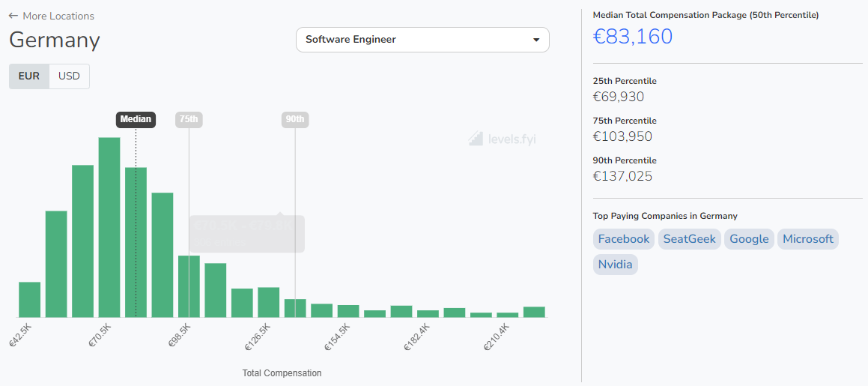The width and height of the screenshot is (868, 386).
Task: Open the SeatGeek company tag
Action: (x=689, y=239)
